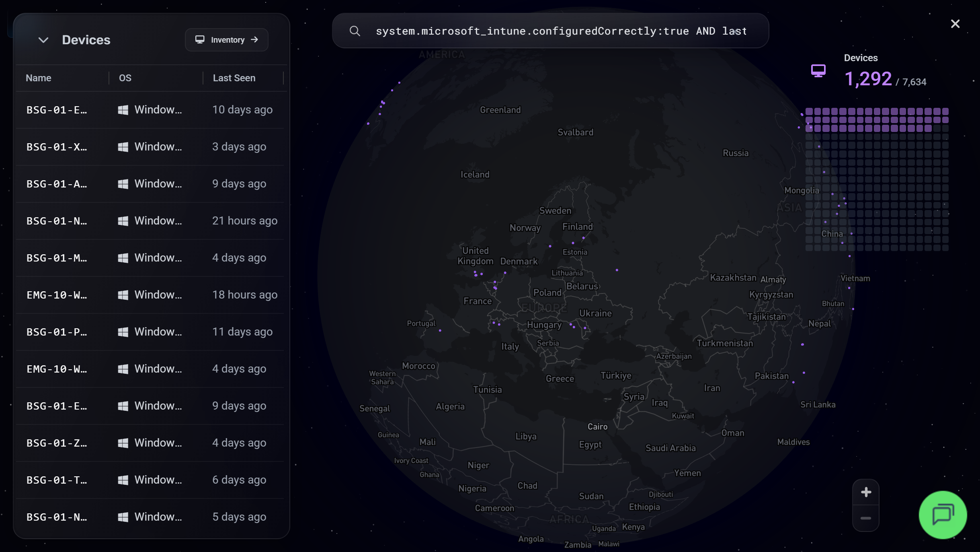Click Windows icon of row seen 3 days ago
The image size is (980, 552).
tap(123, 147)
